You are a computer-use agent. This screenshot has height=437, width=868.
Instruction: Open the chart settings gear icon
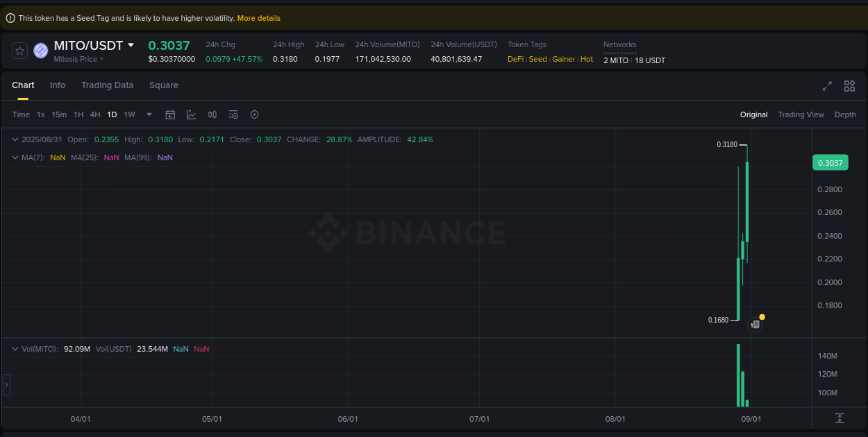(254, 114)
